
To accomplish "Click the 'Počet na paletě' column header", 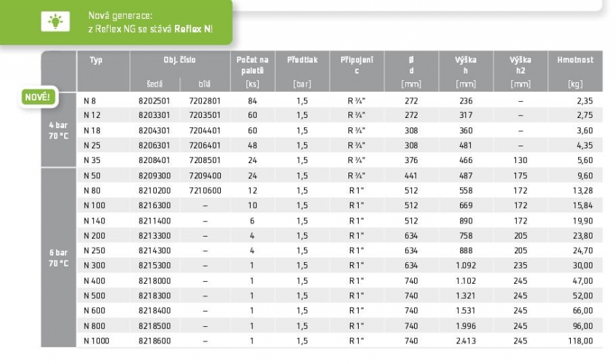I will [x=252, y=65].
